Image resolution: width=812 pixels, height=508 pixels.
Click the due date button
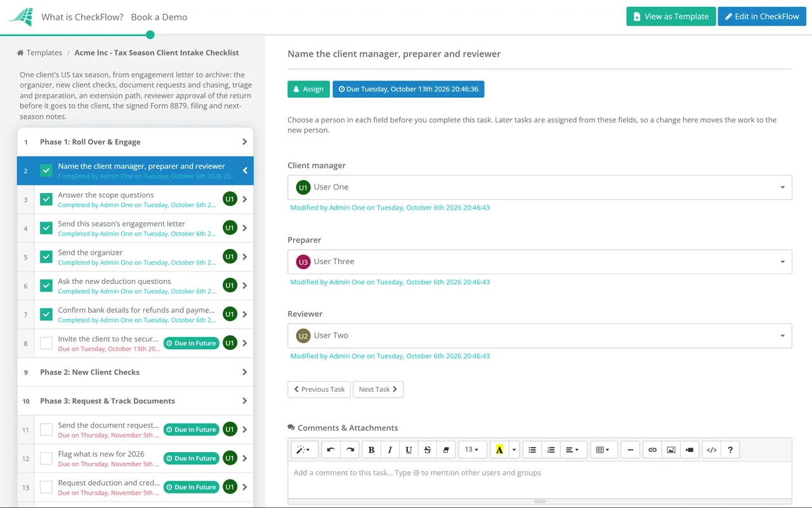pos(409,89)
